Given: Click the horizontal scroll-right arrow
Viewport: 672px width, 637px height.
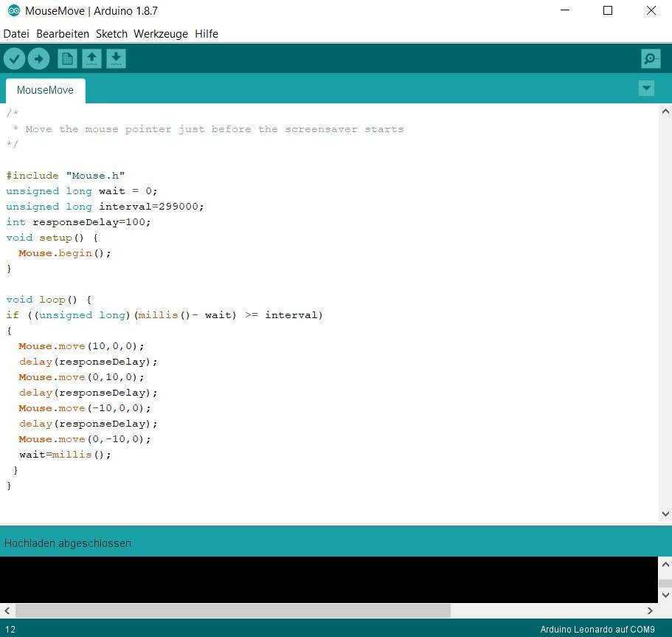Looking at the screenshot, I should (x=650, y=610).
